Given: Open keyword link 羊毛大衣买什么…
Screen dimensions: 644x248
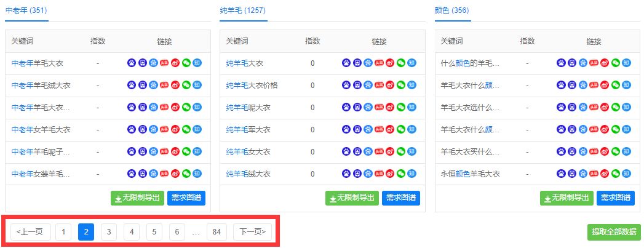Looking at the screenshot, I should 471,152.
